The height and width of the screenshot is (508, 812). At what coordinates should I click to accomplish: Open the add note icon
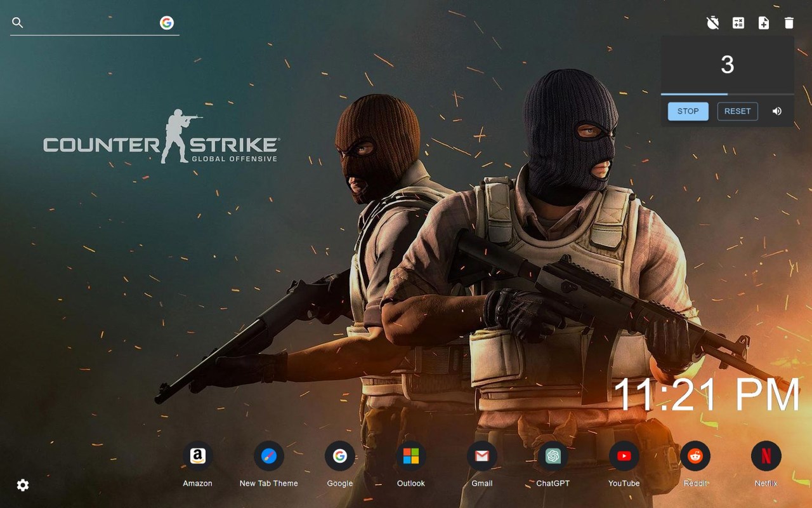[764, 23]
